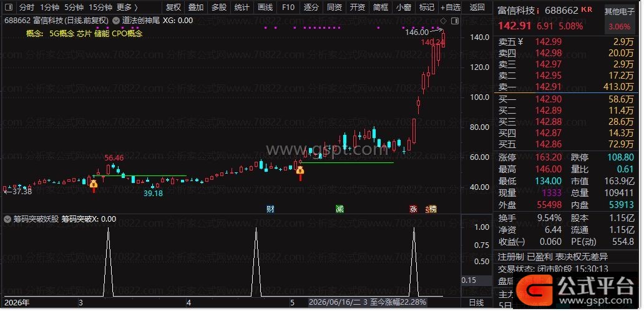
Task: Click the 同资 toolbar button
Action: 334,7
